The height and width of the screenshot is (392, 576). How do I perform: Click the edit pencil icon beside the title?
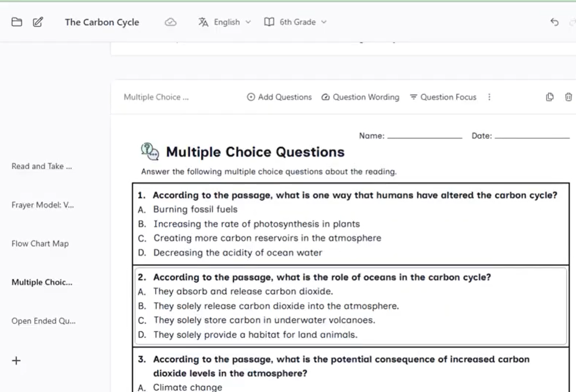point(38,22)
